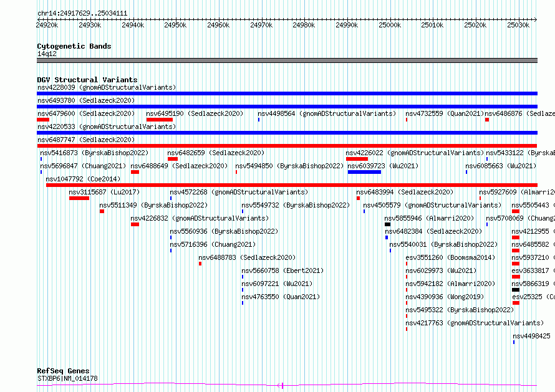Click the 25000k ruler position

coord(390,25)
